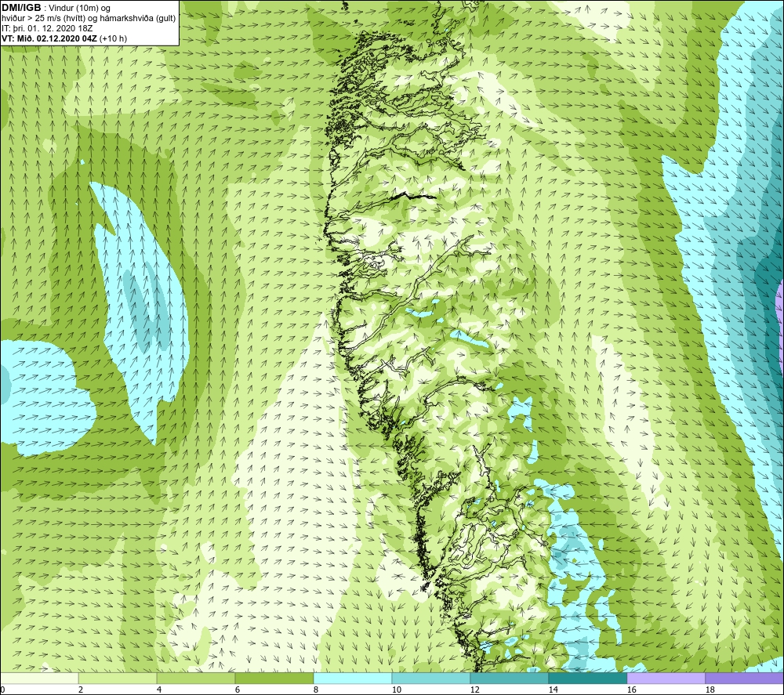Click the scale label '0'
The image size is (784, 695).
coord(2,690)
